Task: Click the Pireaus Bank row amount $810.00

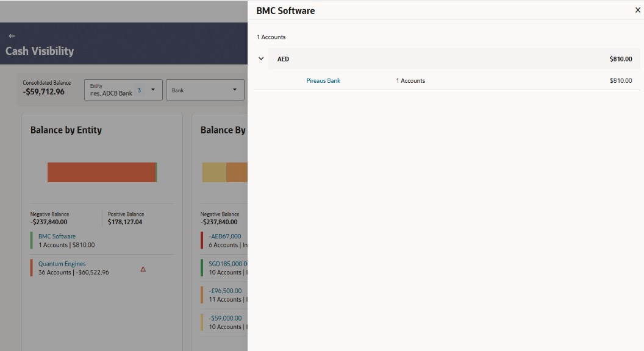Action: coord(621,81)
